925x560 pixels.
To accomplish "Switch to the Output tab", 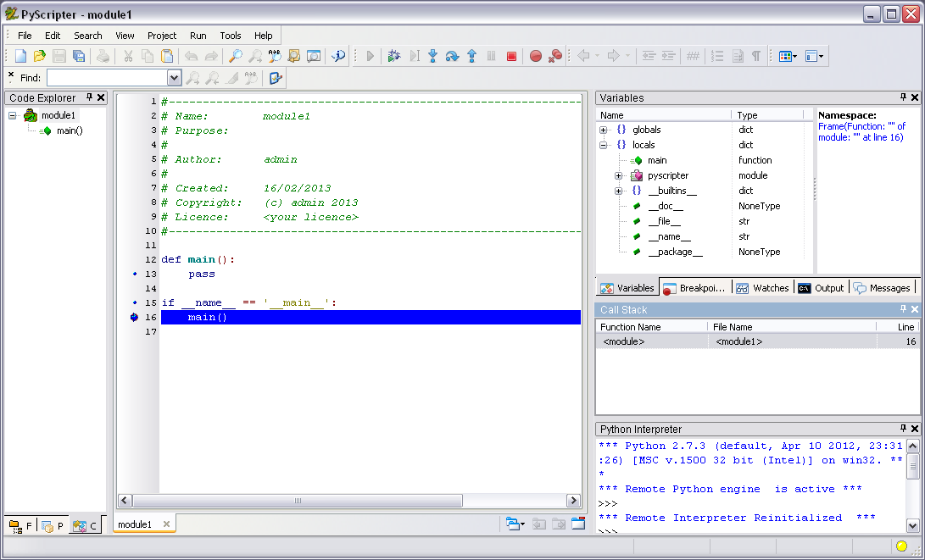I will click(822, 288).
